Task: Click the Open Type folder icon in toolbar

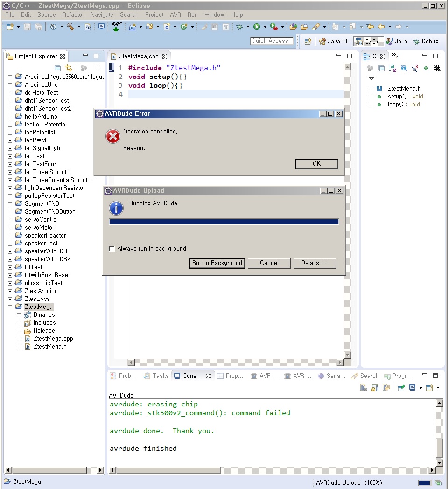Action: [x=293, y=27]
